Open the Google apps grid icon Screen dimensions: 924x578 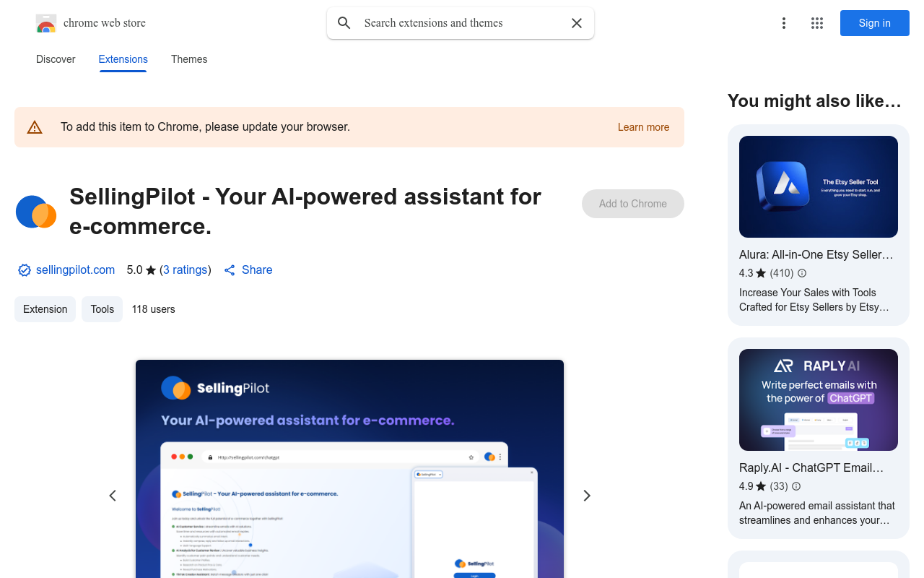(817, 23)
